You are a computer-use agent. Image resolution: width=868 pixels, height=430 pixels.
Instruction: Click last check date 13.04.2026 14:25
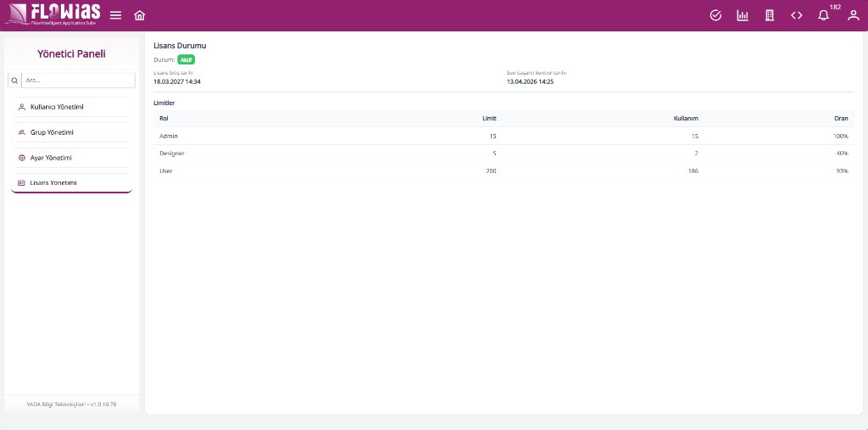531,81
